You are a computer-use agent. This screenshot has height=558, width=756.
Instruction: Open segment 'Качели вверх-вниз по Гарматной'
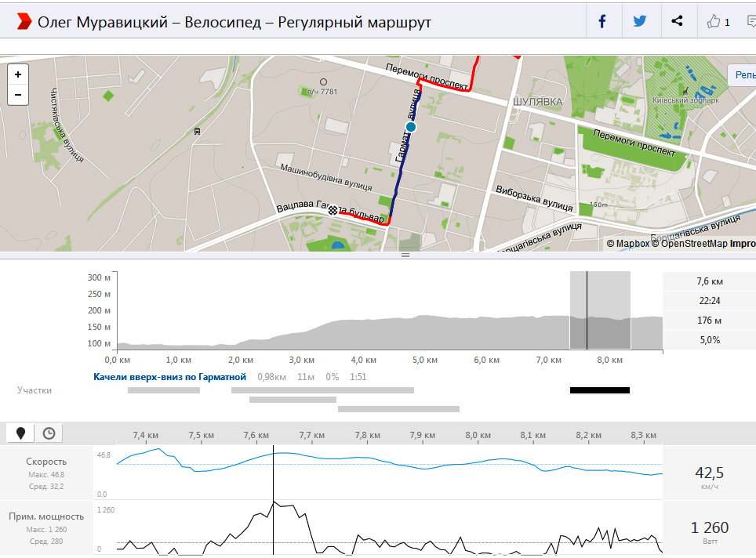(170, 377)
